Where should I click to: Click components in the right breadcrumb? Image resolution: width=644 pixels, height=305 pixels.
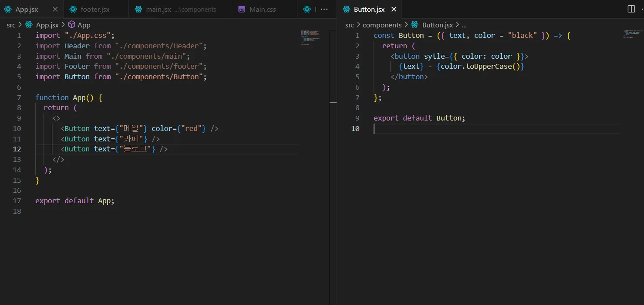click(x=382, y=25)
